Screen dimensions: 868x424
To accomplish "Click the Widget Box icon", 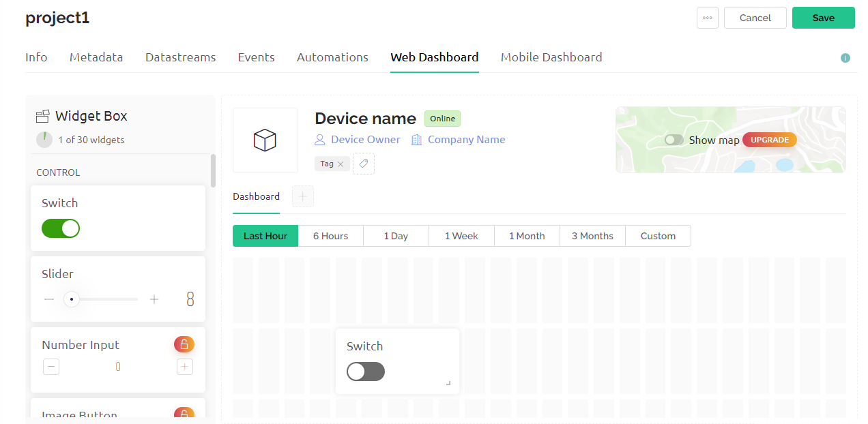I will [x=43, y=116].
